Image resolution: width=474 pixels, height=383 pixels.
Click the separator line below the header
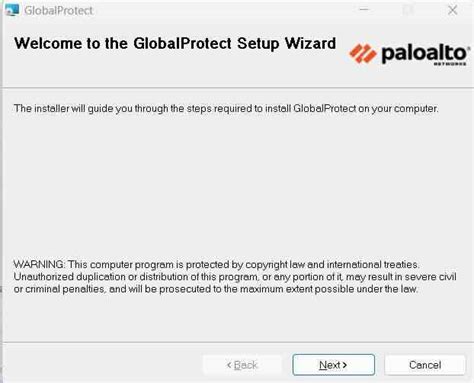[x=238, y=88]
